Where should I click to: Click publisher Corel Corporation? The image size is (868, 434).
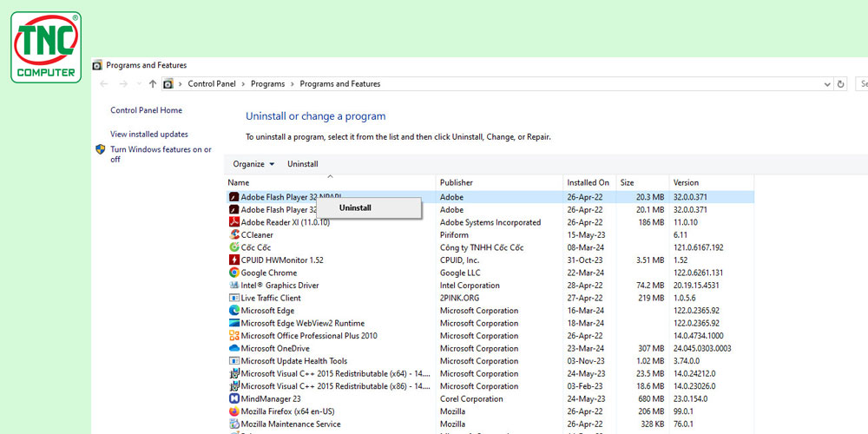(x=471, y=399)
